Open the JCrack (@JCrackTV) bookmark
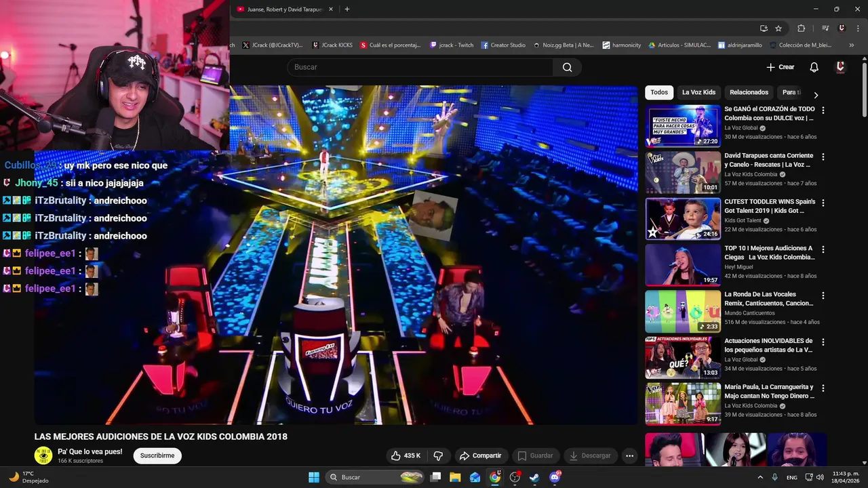Viewport: 868px width, 488px height. click(x=273, y=45)
